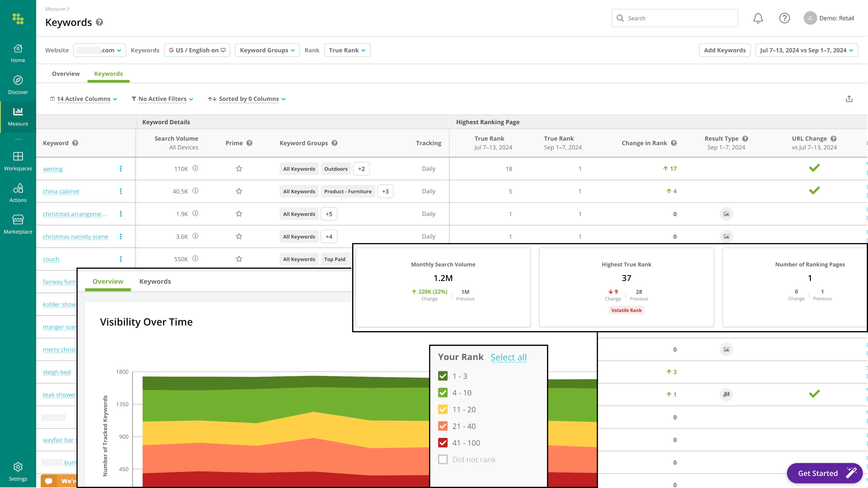Switch to the Overview tab

[65, 73]
